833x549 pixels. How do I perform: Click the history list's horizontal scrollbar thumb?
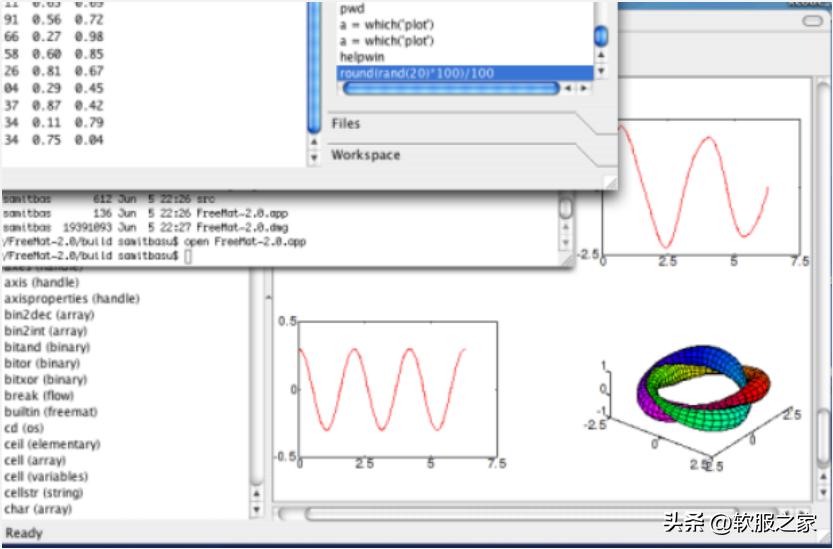coord(449,89)
